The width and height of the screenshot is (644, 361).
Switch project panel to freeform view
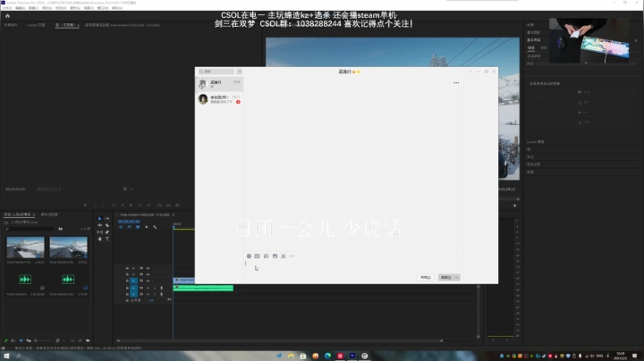29,340
